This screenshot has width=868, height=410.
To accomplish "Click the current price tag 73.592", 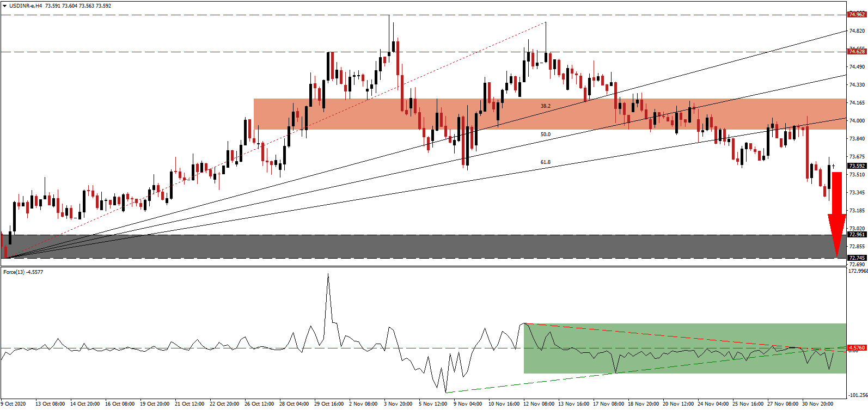I will (x=857, y=166).
